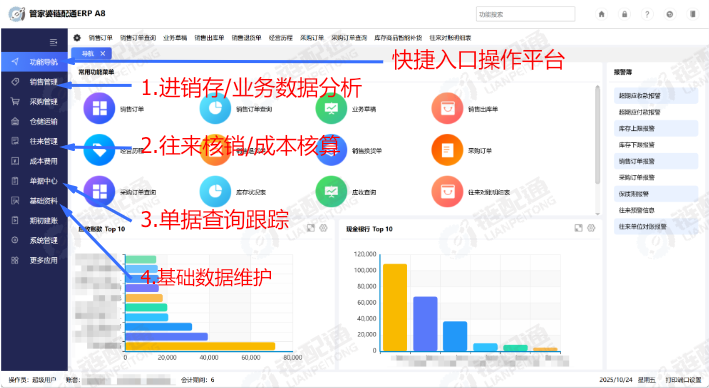Open 更多应用 in the sidebar
This screenshot has width=709, height=388.
(x=34, y=260)
